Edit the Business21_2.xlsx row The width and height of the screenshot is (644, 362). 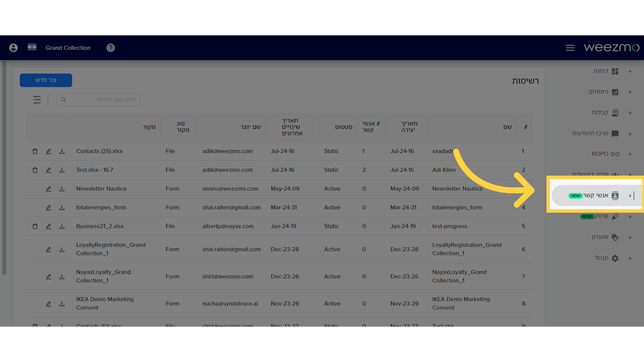click(48, 226)
